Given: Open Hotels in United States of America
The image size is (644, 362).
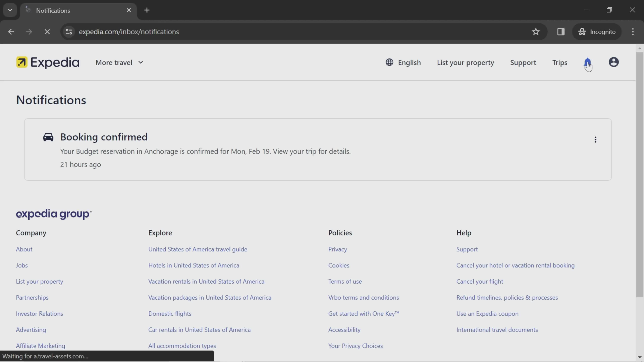Looking at the screenshot, I should 194,265.
